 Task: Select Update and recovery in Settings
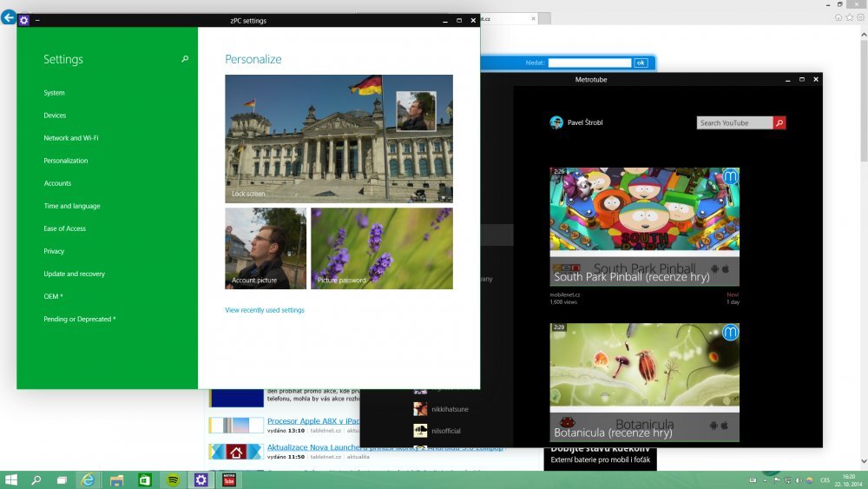[x=74, y=274]
